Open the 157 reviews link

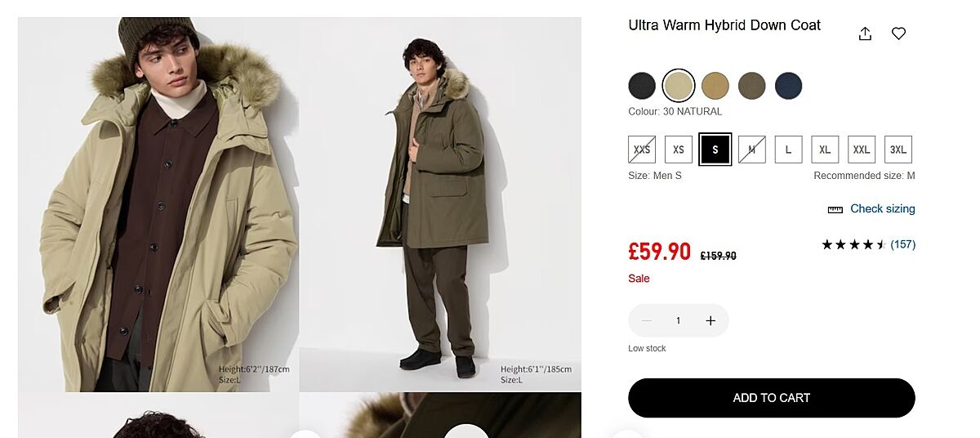902,244
